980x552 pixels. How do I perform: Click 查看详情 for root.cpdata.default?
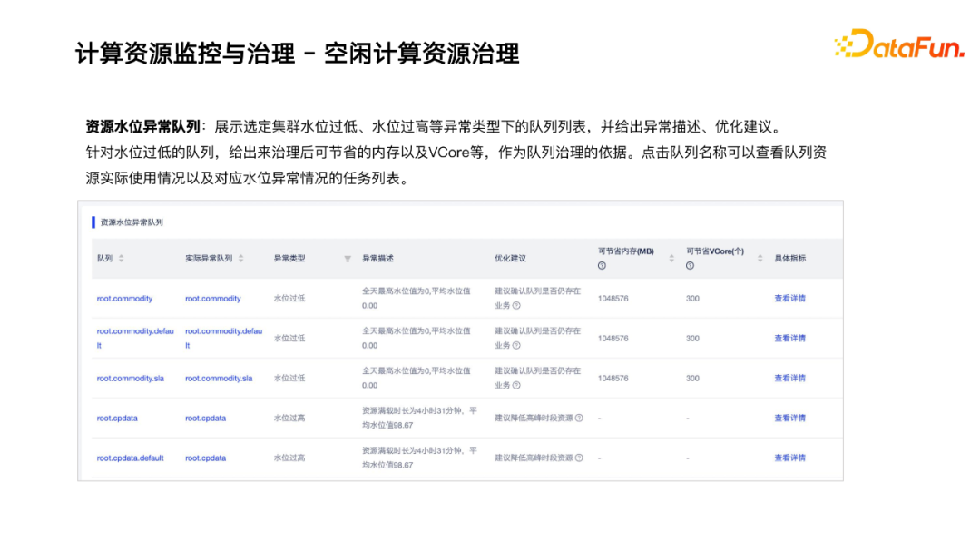pyautogui.click(x=792, y=458)
